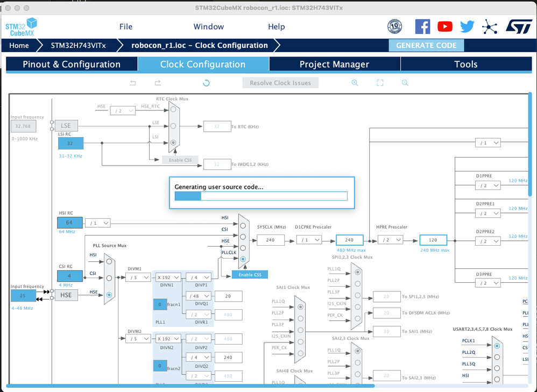The image size is (537, 392).
Task: Click the ST logo icon
Action: click(519, 27)
